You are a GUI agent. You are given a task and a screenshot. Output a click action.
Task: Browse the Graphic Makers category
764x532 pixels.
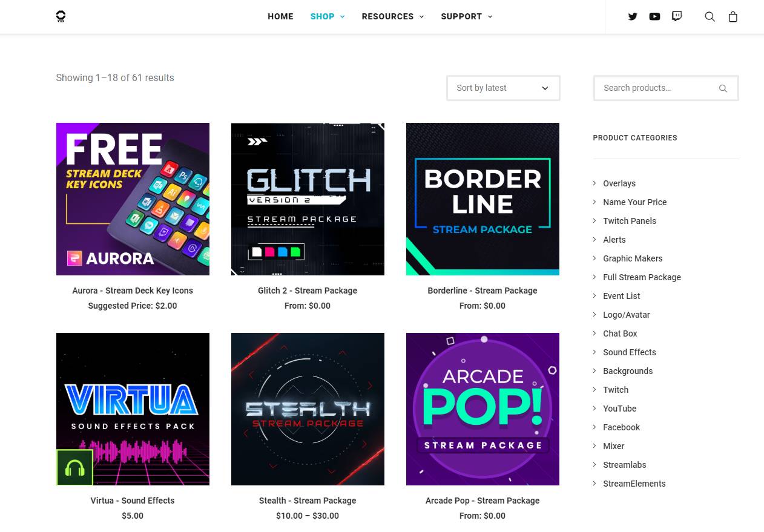633,258
